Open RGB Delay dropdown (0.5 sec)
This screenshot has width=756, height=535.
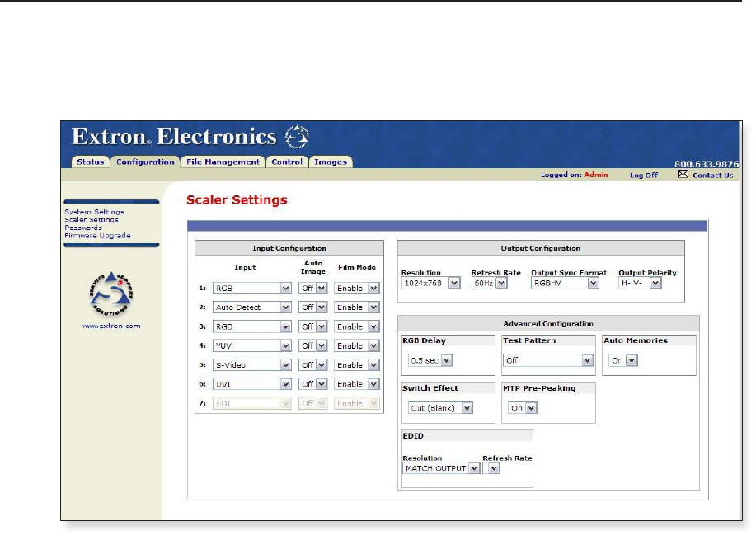(430, 360)
